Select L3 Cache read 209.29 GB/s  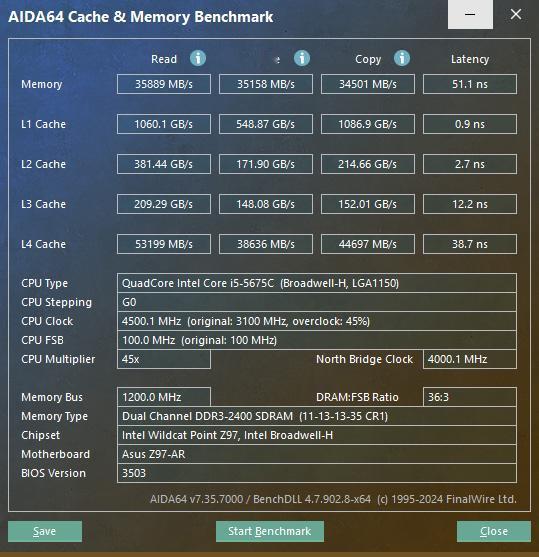[164, 204]
